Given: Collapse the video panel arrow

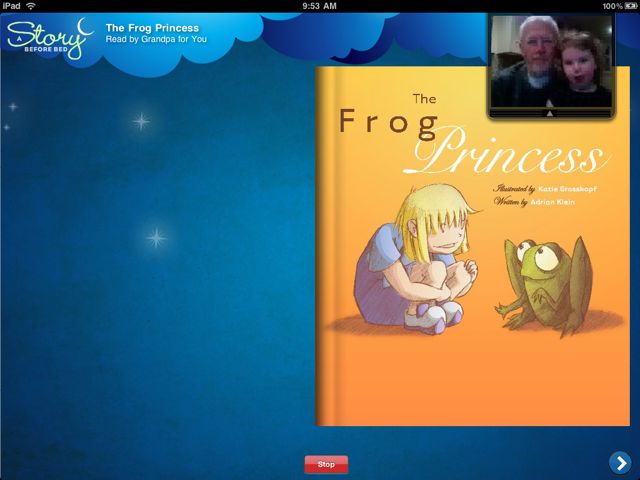Looking at the screenshot, I should pos(550,114).
